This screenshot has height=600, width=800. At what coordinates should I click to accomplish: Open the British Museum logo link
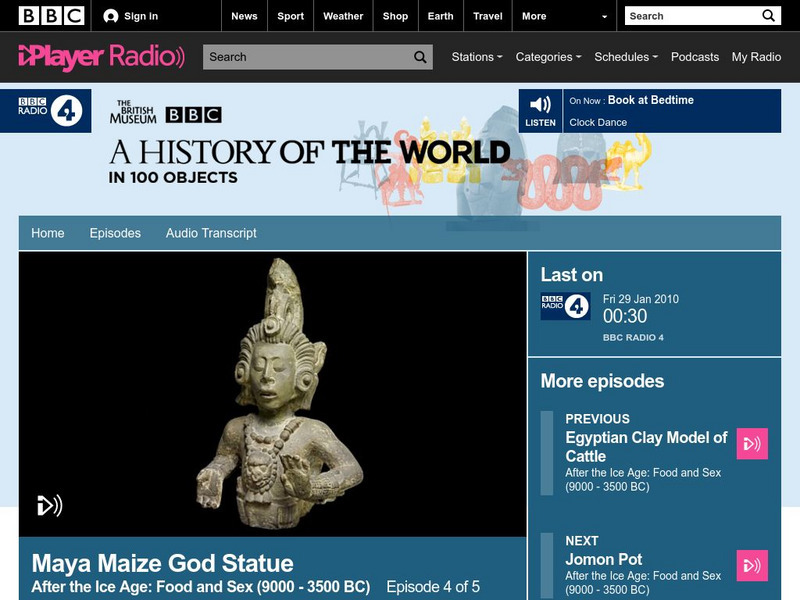click(x=134, y=110)
